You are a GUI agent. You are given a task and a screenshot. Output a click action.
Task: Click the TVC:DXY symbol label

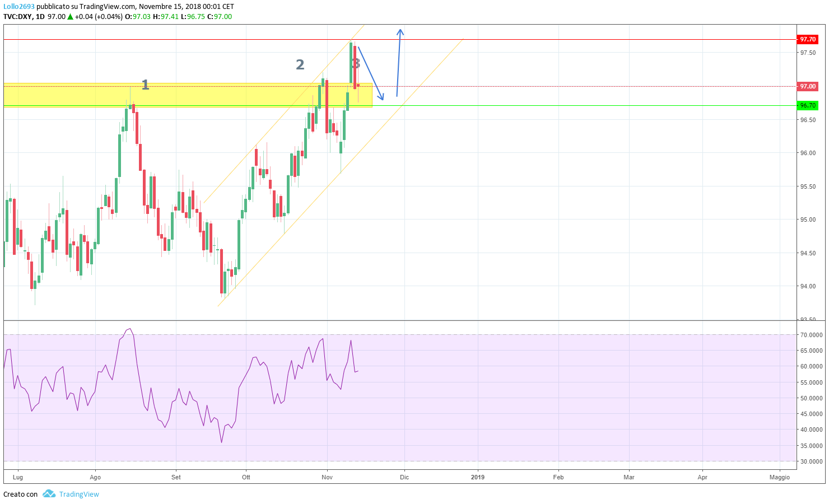(17, 17)
